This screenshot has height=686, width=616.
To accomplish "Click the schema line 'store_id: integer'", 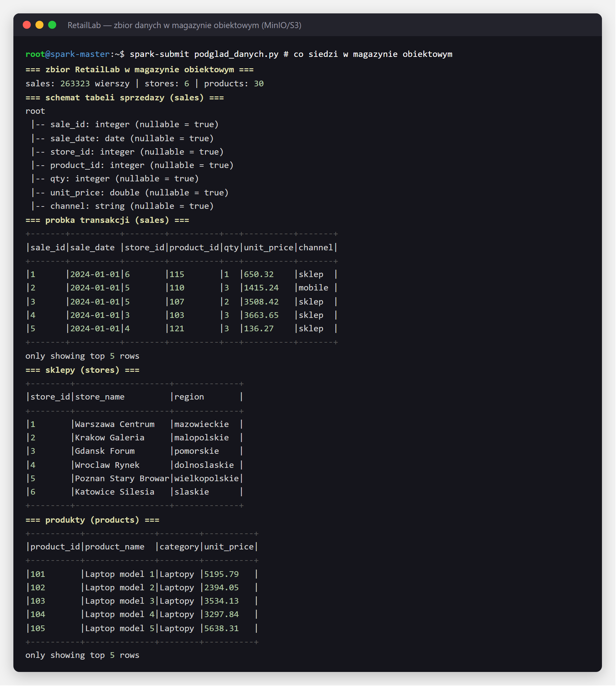I will coord(92,152).
